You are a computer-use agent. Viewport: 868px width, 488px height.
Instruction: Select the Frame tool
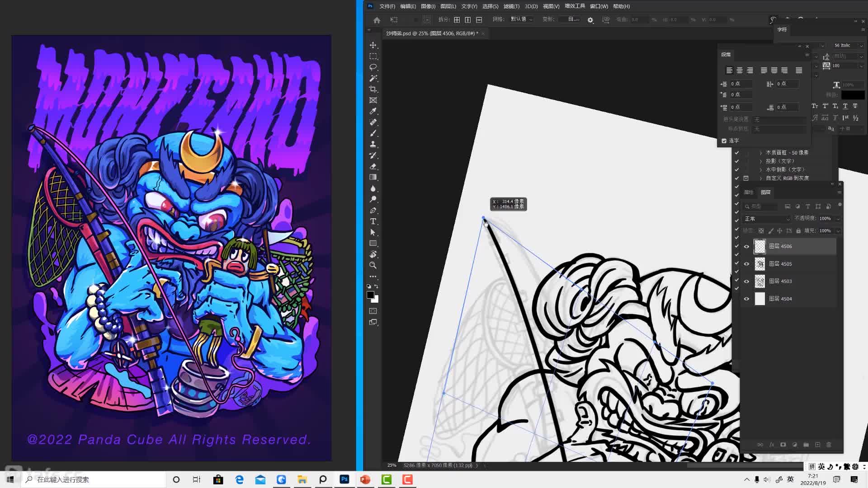(x=373, y=100)
